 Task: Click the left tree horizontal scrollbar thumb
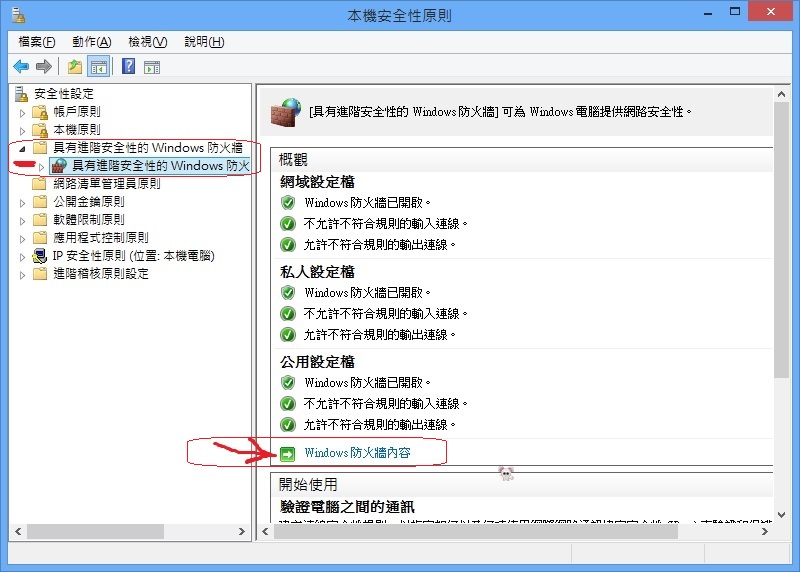95,532
